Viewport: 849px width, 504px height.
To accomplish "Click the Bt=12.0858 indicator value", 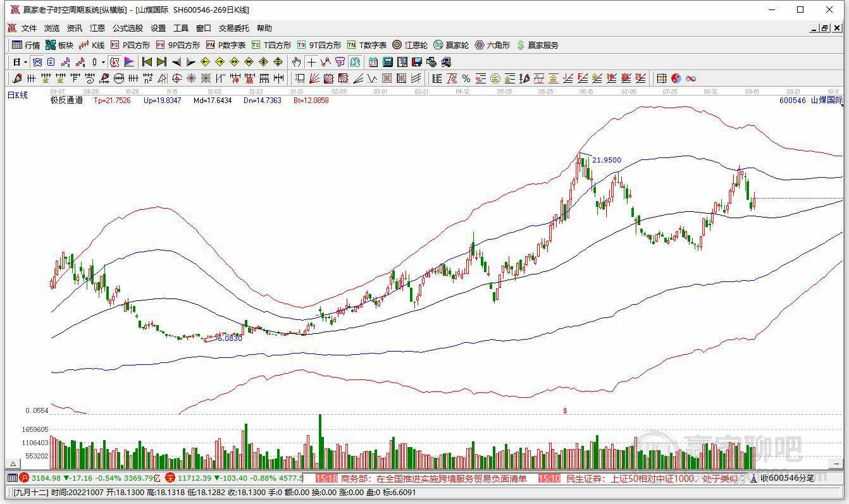I will point(311,100).
